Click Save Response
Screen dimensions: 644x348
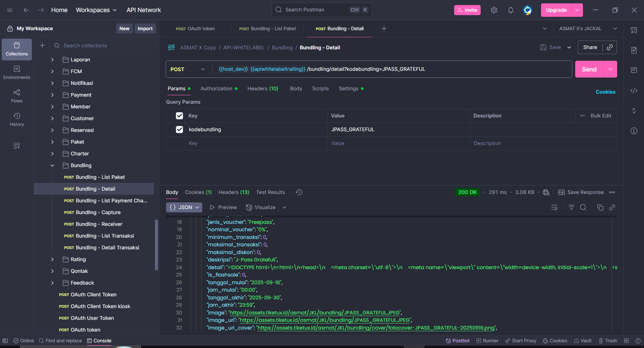(x=581, y=192)
